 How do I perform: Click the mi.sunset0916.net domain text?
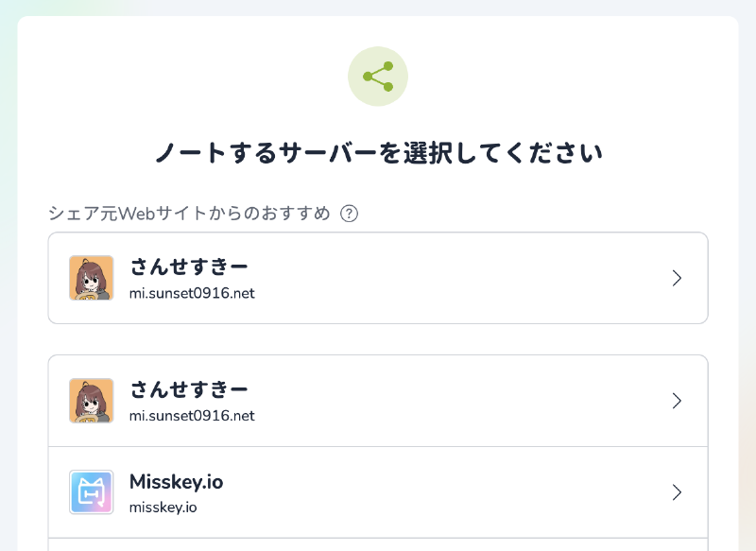[x=192, y=294]
